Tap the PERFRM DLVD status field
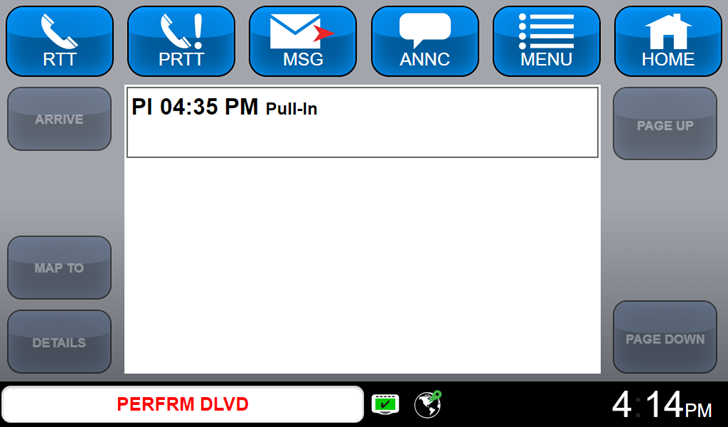This screenshot has width=728, height=427. pos(182,404)
